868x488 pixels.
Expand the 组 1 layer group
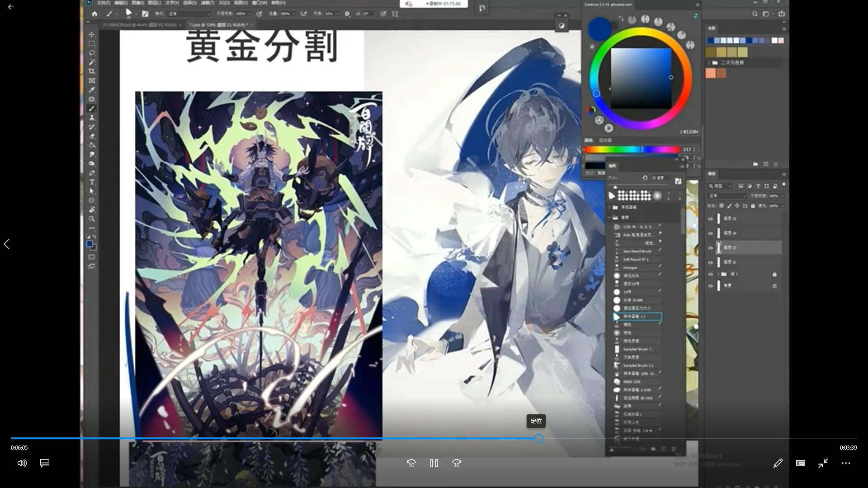tap(718, 274)
